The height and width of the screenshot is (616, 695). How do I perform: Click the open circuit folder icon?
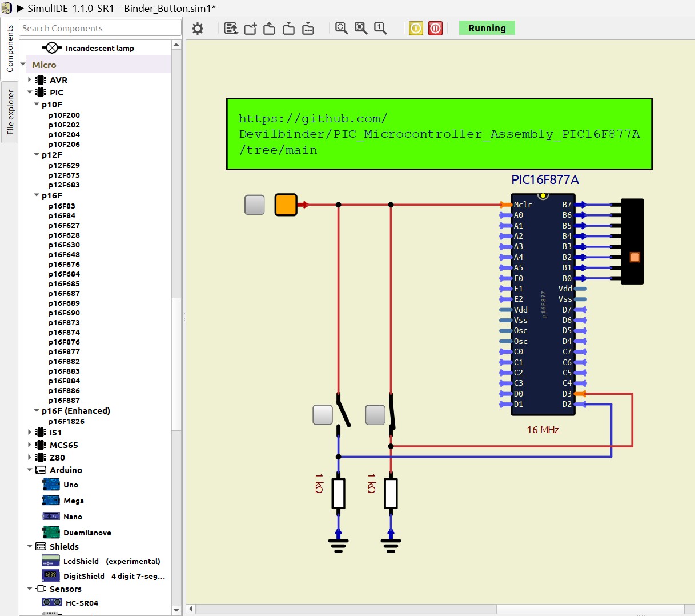pos(270,29)
